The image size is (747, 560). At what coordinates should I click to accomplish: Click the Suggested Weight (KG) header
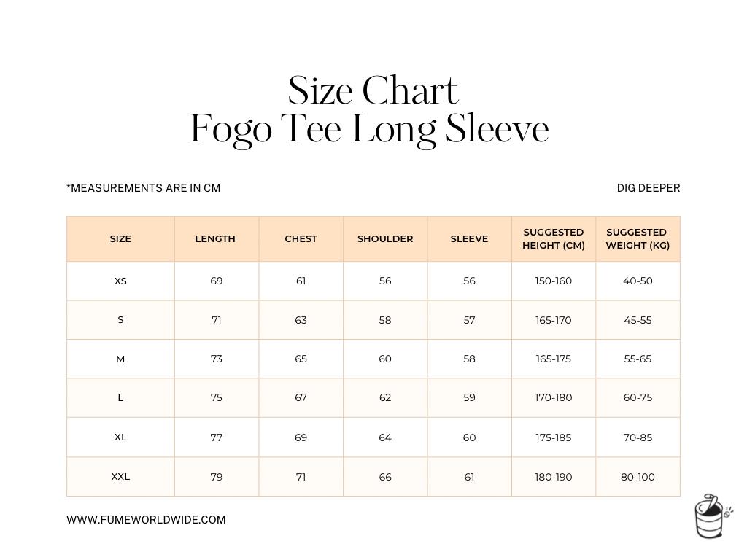point(638,239)
